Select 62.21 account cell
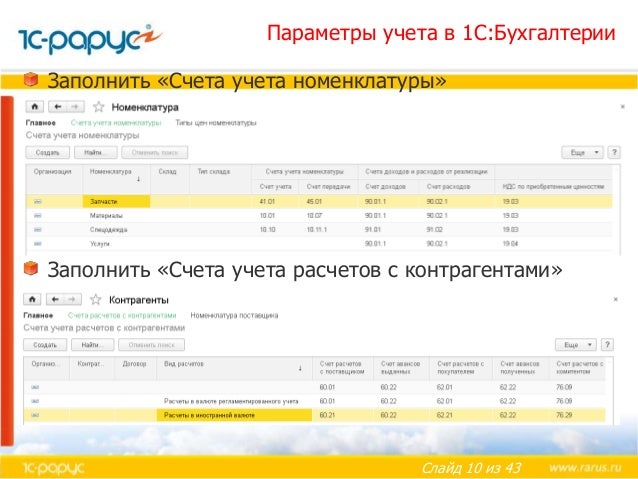This screenshot has width=638, height=479. [461, 415]
